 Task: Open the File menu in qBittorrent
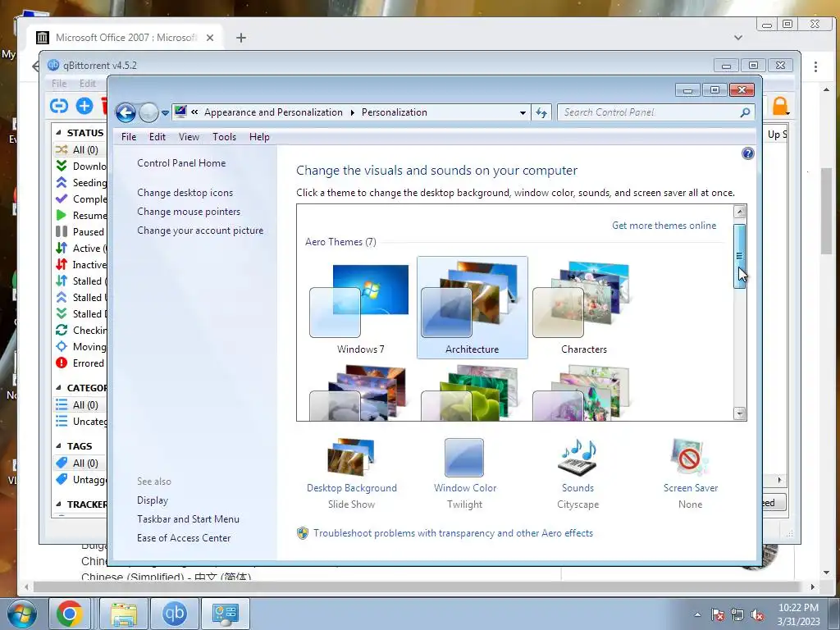coord(59,84)
